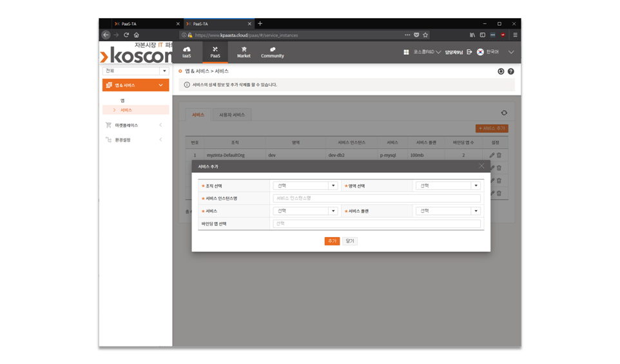Switch to the 서비스 tab
The image size is (620, 364).
pyautogui.click(x=198, y=115)
